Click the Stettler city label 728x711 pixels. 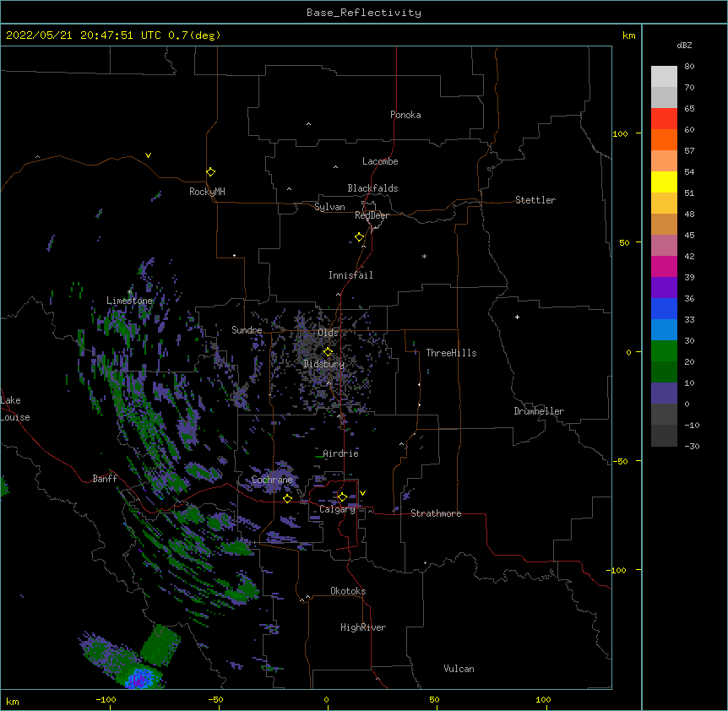[535, 200]
